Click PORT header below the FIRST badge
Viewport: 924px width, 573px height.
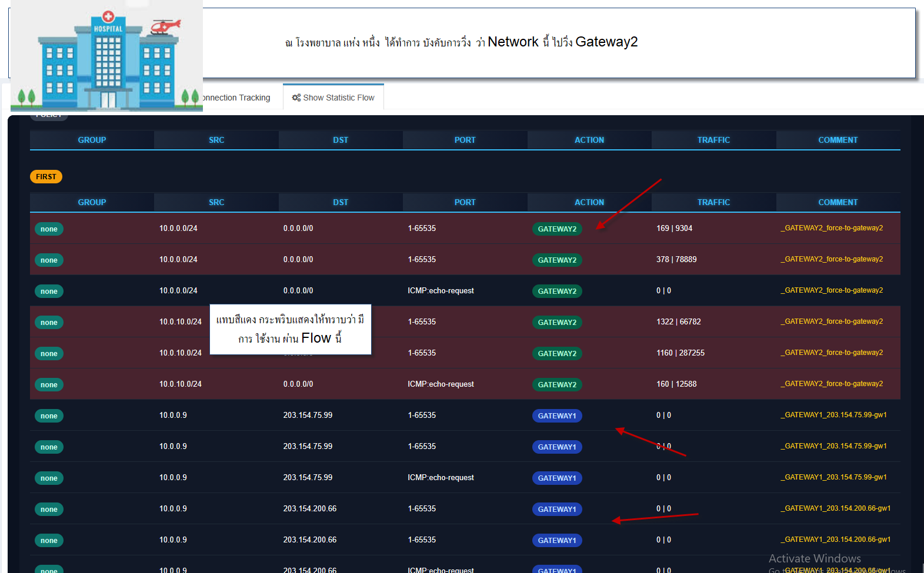(x=465, y=202)
